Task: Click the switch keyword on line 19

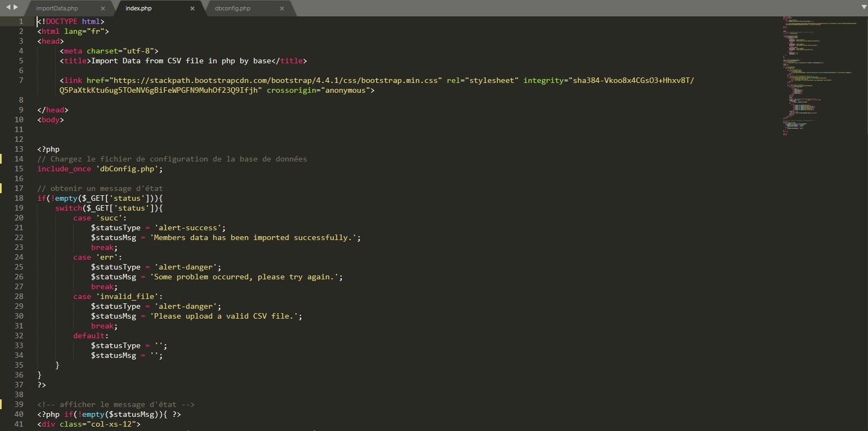Action: coord(68,208)
